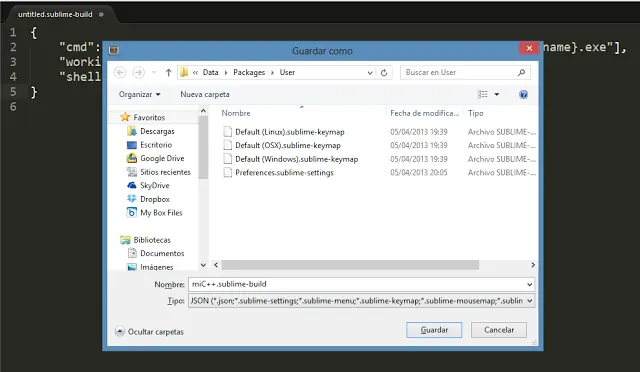
Task: Open the Organizar menu
Action: click(x=140, y=94)
